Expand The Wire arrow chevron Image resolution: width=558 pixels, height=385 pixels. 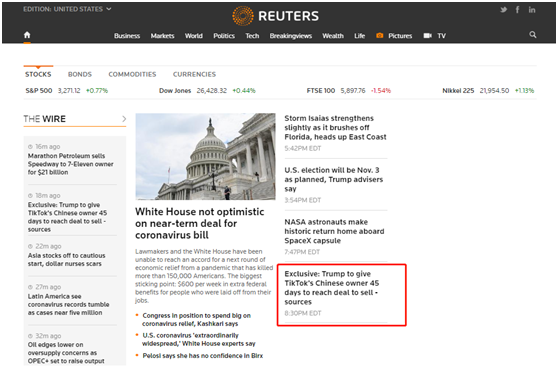tap(124, 119)
